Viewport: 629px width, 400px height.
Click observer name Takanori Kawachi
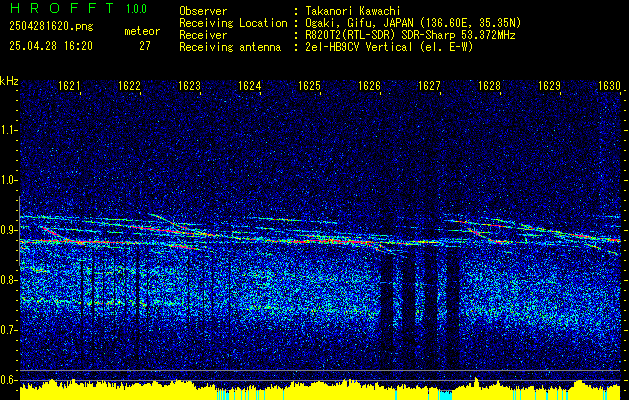coord(353,11)
